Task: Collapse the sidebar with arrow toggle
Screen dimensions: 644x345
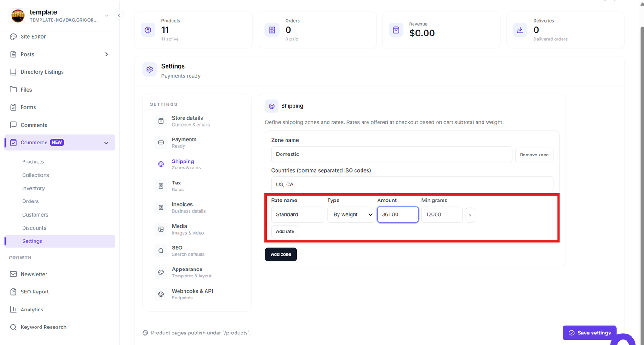Action: [119, 15]
